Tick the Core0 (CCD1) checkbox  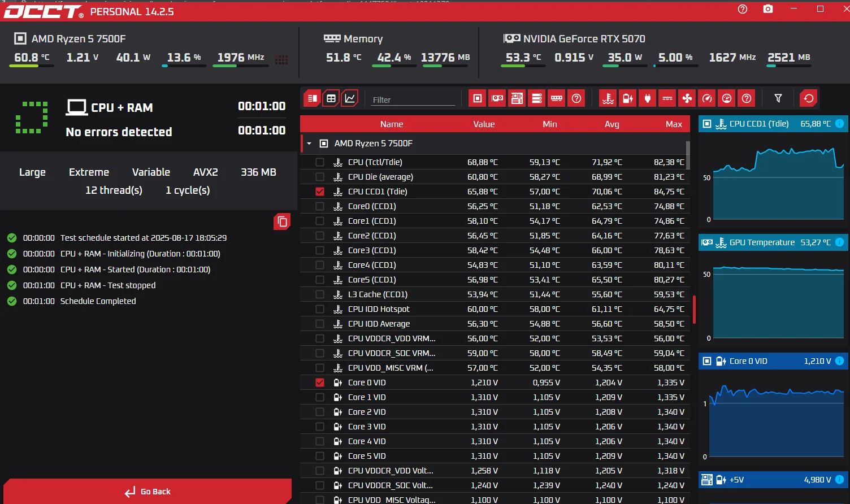320,206
